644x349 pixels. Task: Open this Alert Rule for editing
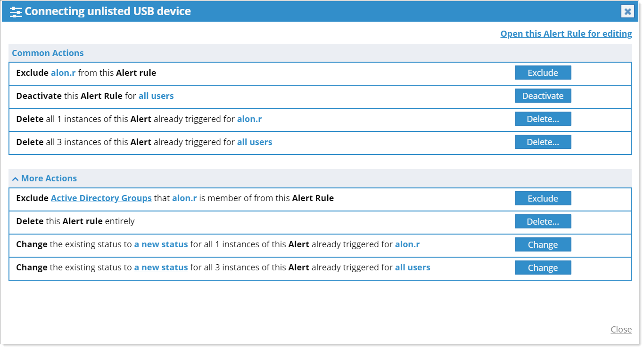[x=566, y=34]
